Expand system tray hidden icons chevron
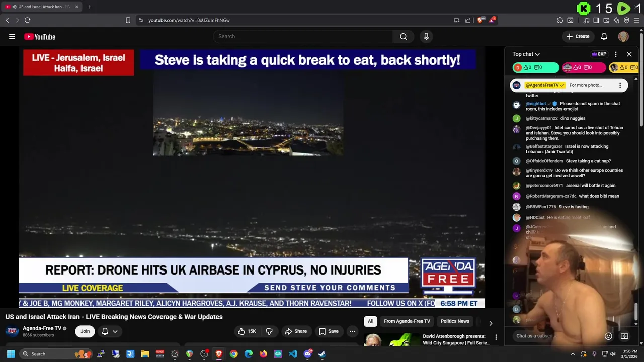The height and width of the screenshot is (362, 644). point(573,354)
